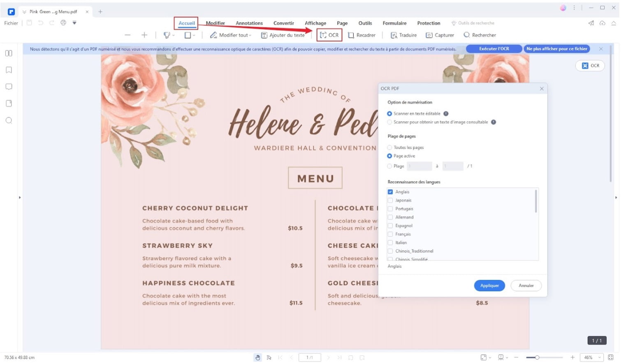Screen dimensions: 621x364
Task: Open the thumbnail panel in the left sidebar
Action: pyautogui.click(x=8, y=53)
